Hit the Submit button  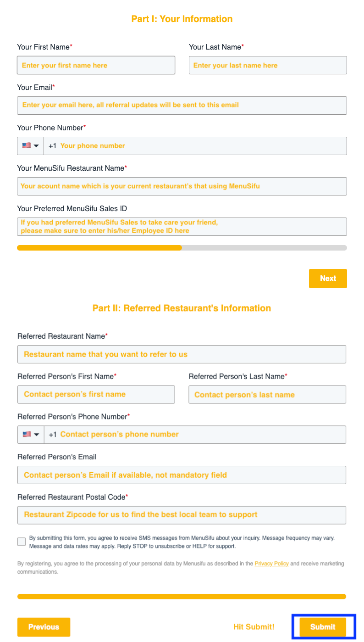(x=322, y=627)
